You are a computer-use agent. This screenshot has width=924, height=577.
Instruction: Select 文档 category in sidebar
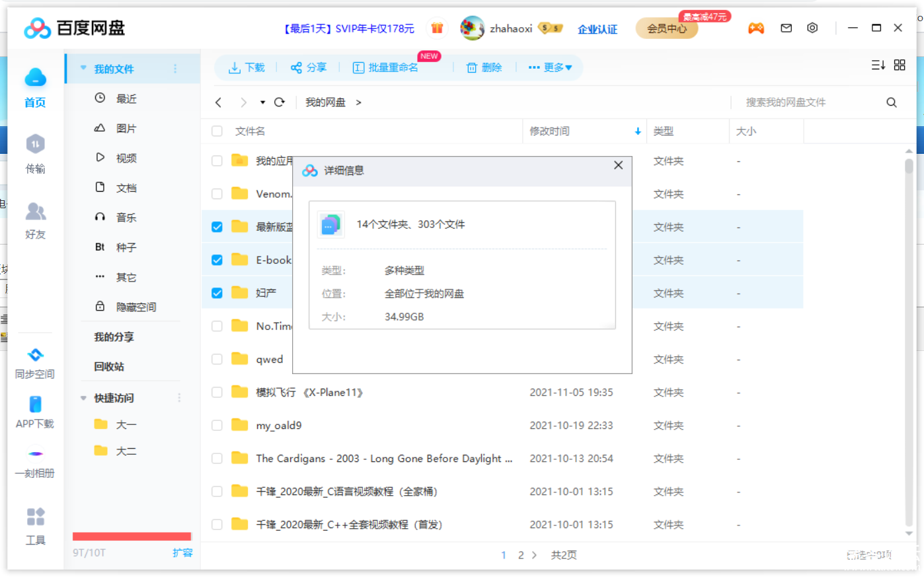[126, 188]
